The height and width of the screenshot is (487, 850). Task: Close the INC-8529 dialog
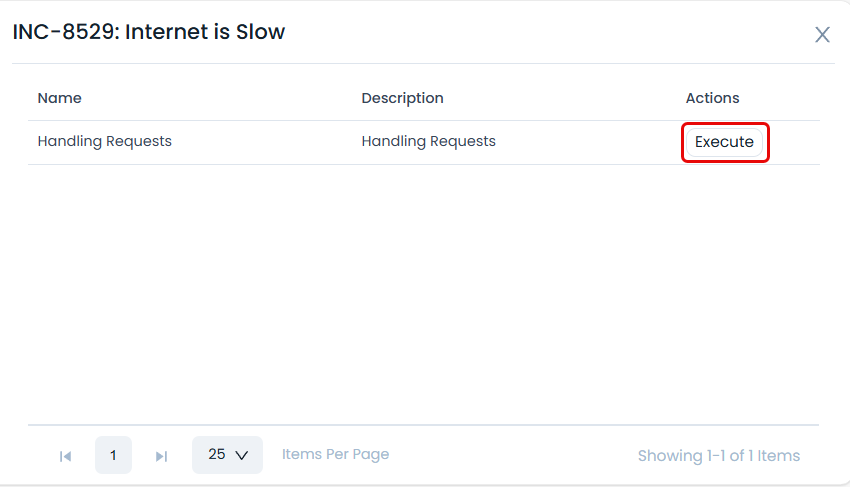point(822,35)
